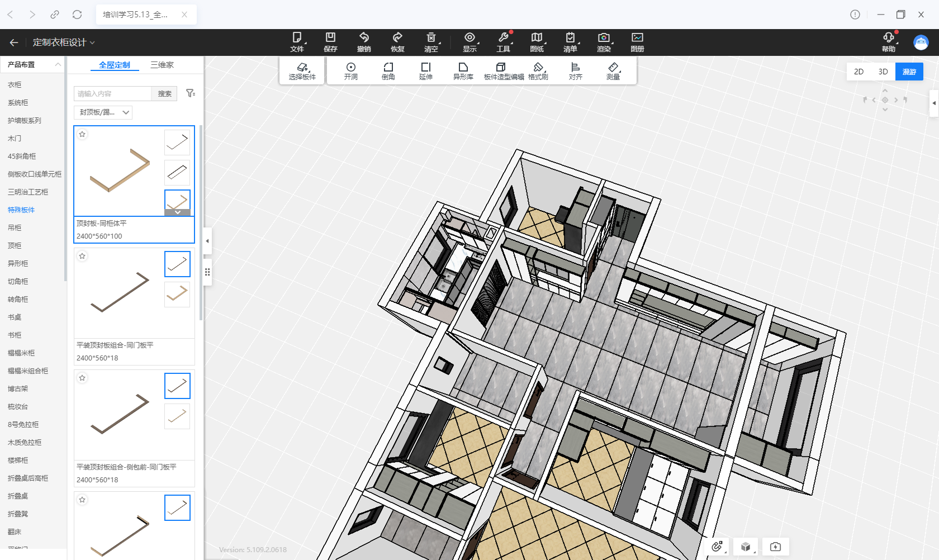Activate the 测量 measure tool
The image size is (939, 560).
(613, 71)
